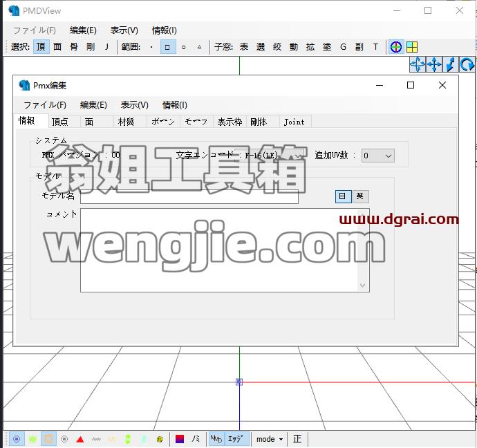The width and height of the screenshot is (477, 448).
Task: Open 拡 sub-window from toolbar
Action: tap(310, 47)
